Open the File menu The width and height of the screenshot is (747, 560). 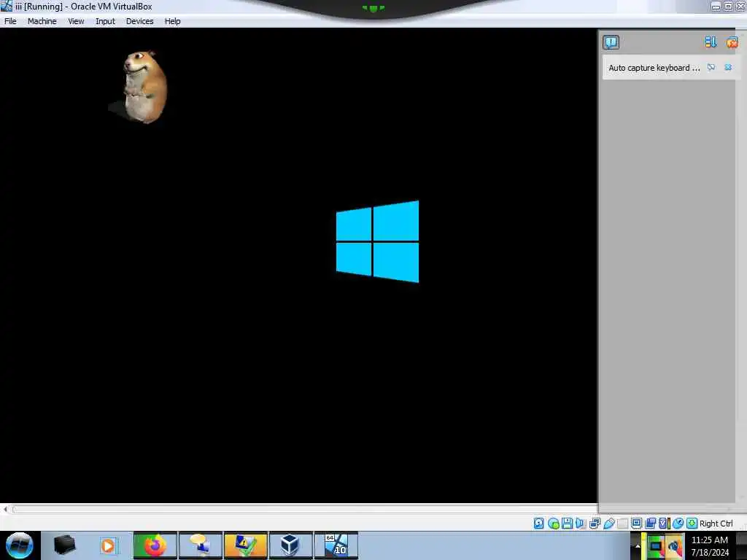10,21
